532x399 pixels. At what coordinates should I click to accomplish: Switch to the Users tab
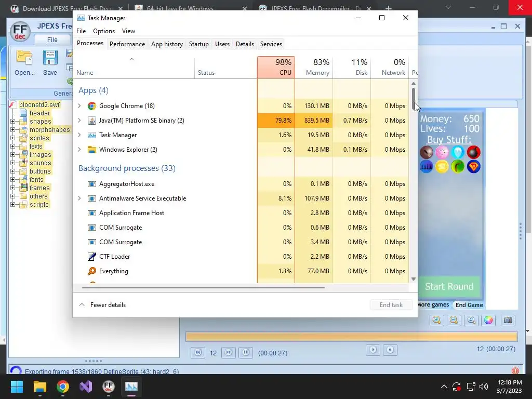(x=222, y=44)
